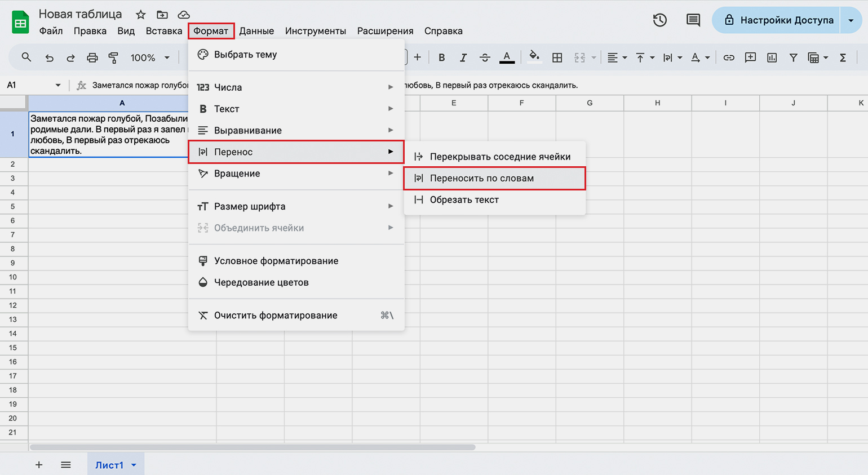868x475 pixels.
Task: Insert a comment via toolbar
Action: [750, 57]
